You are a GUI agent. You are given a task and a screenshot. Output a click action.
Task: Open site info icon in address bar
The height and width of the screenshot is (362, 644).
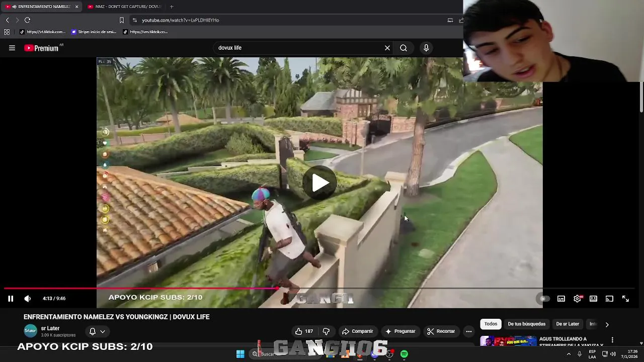134,20
